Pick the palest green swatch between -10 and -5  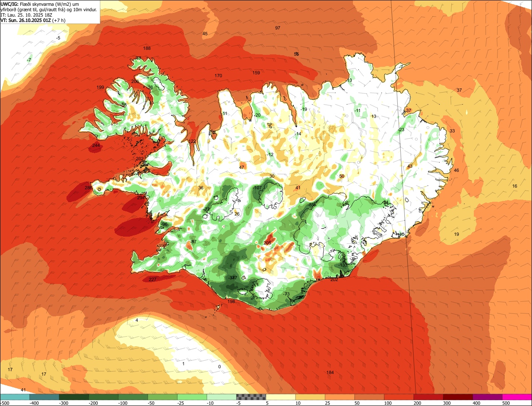[x=222, y=397]
